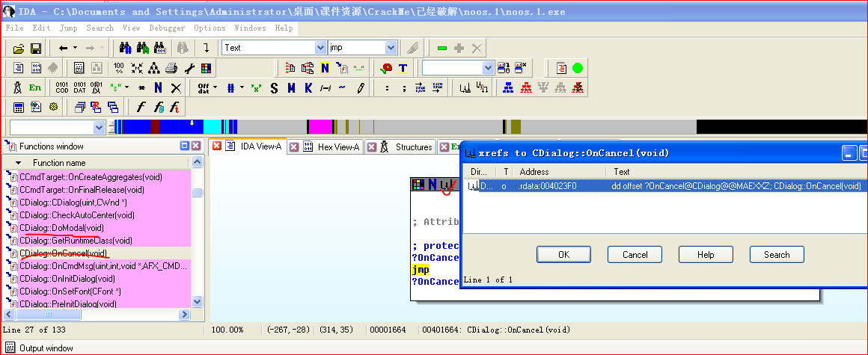The image size is (868, 355).
Task: Click the cyan region in the navigation band
Action: (x=213, y=126)
